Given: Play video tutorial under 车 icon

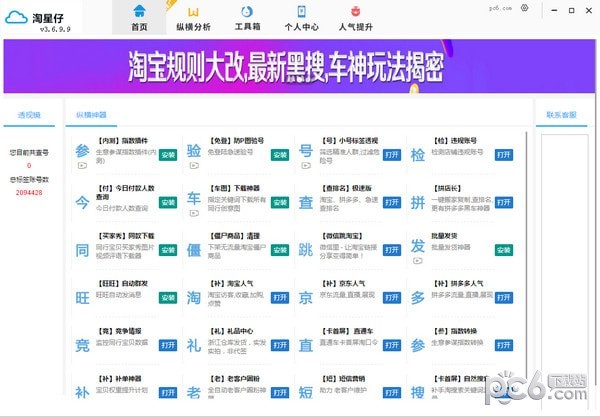Looking at the screenshot, I should [194, 213].
